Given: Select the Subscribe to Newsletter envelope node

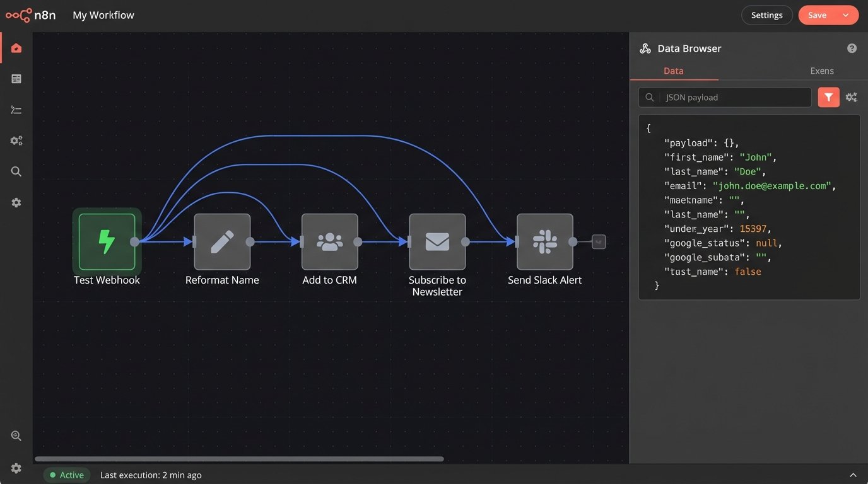Looking at the screenshot, I should [x=437, y=242].
